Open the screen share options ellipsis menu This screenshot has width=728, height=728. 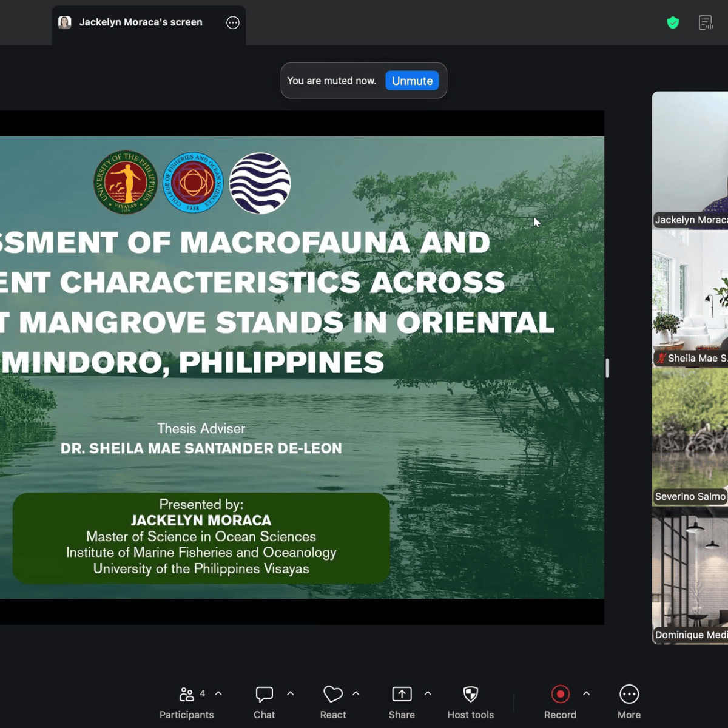(233, 23)
